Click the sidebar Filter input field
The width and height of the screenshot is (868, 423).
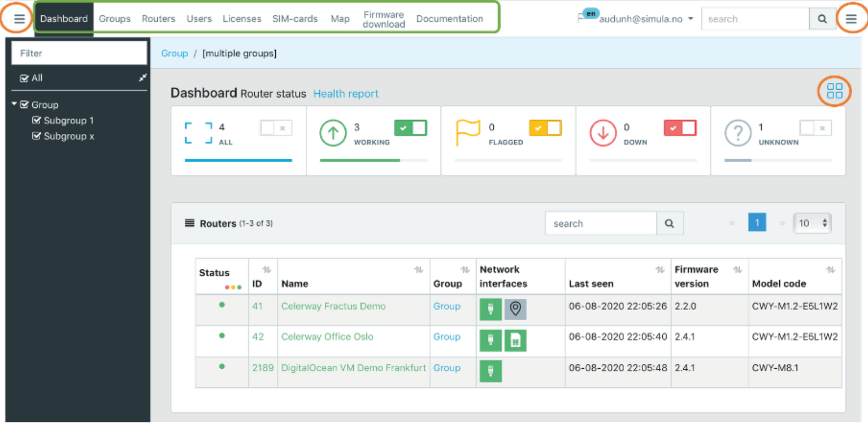tap(79, 53)
